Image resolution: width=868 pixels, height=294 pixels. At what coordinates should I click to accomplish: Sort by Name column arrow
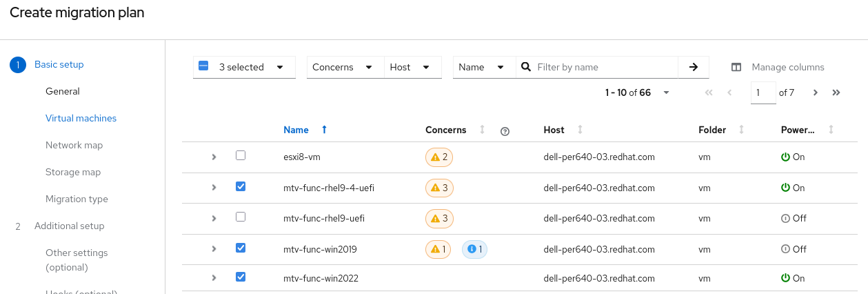point(325,130)
